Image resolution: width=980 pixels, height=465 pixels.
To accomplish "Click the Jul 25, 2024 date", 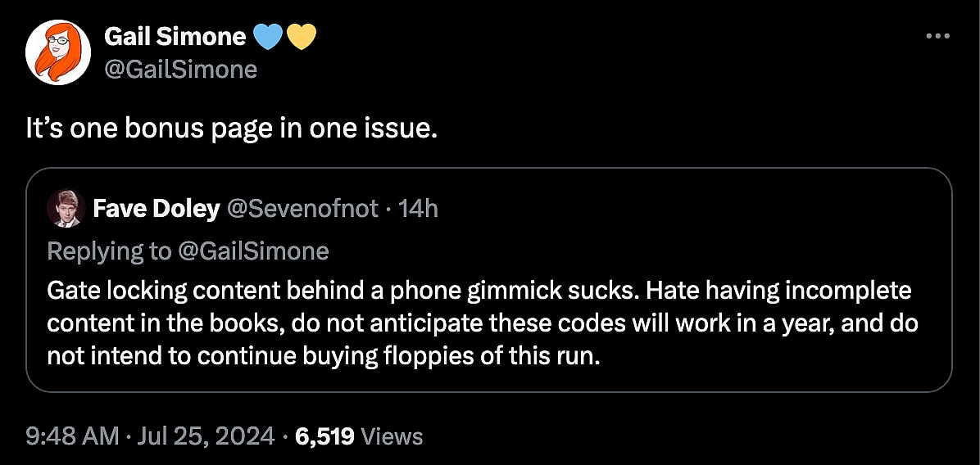I will pos(205,436).
